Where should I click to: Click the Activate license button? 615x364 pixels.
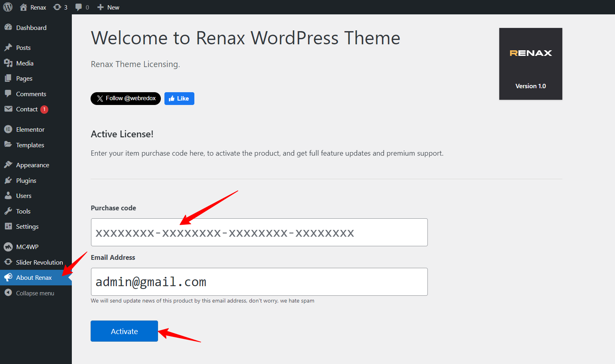pyautogui.click(x=124, y=331)
